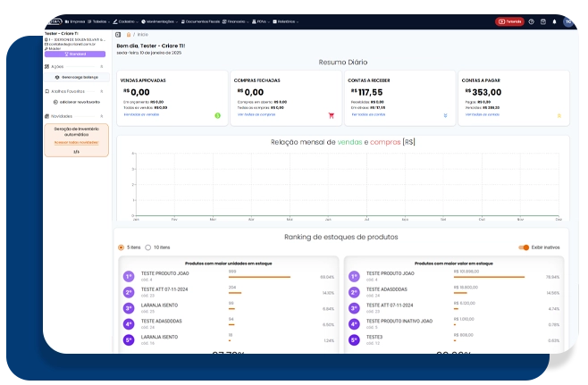Viewport: 588px width, 385px height.
Task: Open the Relatórios menu
Action: (287, 21)
